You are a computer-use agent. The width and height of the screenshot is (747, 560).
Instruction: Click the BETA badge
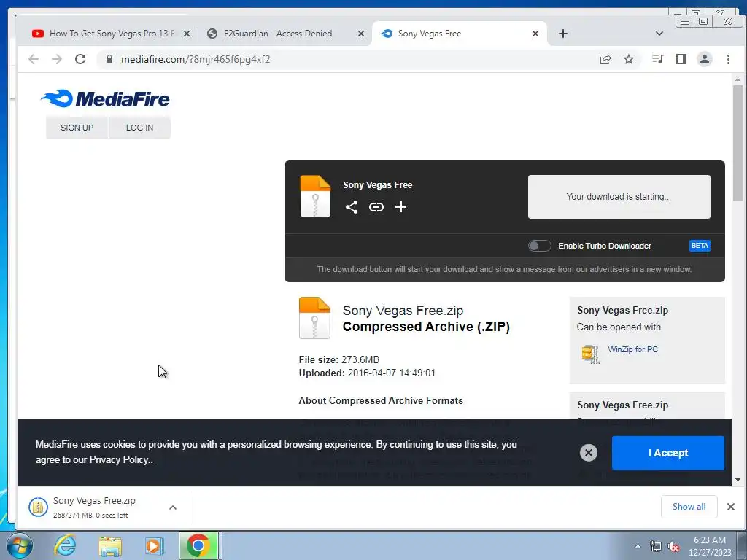tap(700, 246)
